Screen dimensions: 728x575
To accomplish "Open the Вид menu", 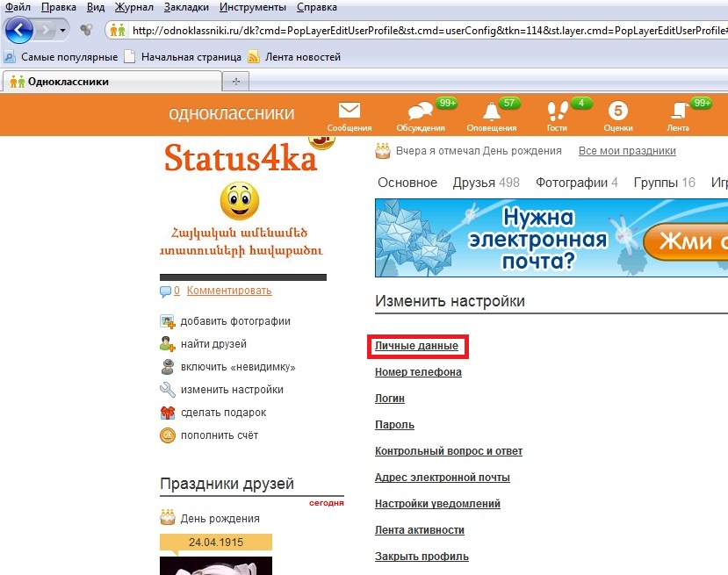I will coord(95,7).
